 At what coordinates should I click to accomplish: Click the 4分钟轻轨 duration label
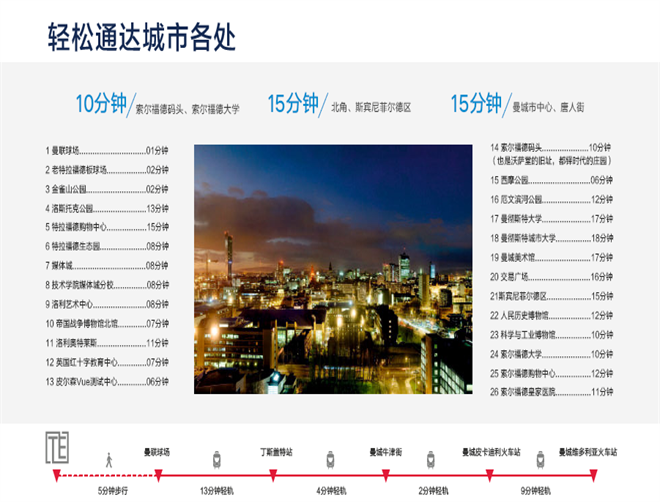331,491
